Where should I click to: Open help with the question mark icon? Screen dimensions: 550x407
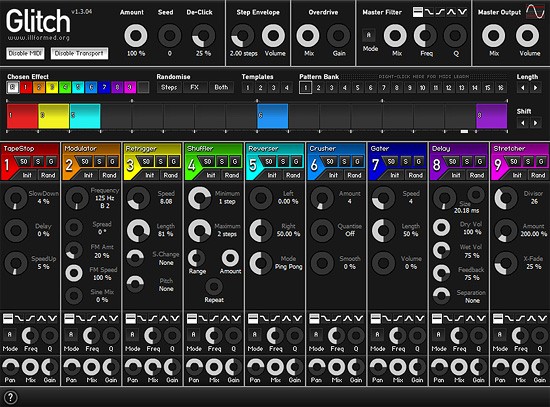[x=11, y=398]
